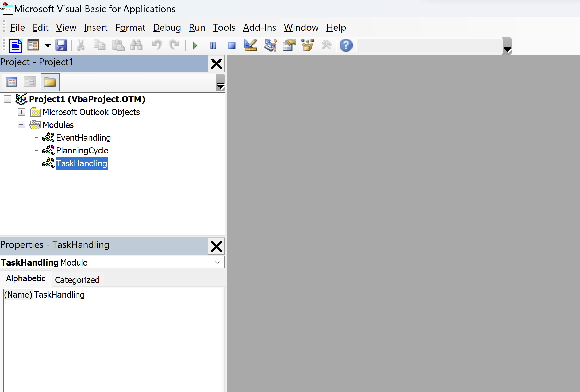
Task: Select the Modules folder label
Action: (x=58, y=125)
